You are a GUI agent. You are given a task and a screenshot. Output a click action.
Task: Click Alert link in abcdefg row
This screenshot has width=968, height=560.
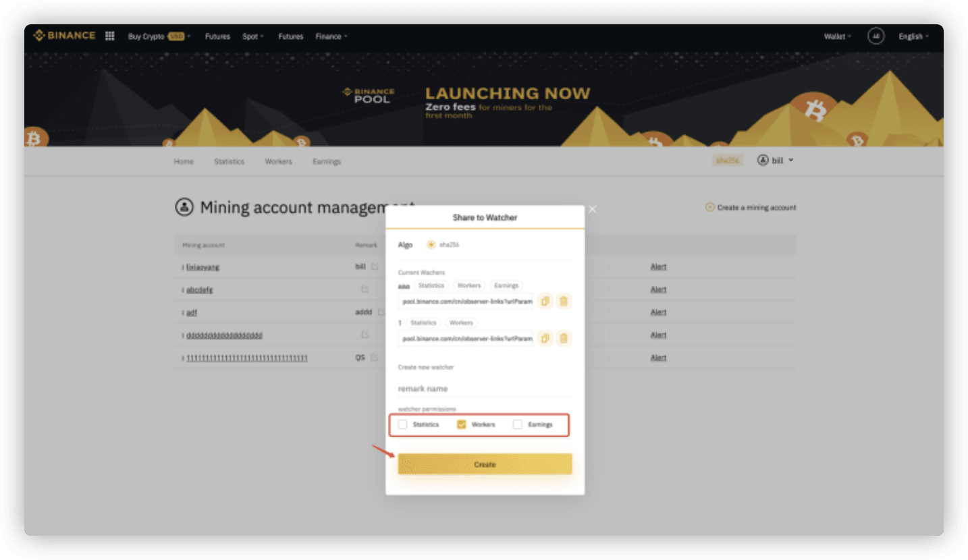pyautogui.click(x=658, y=290)
